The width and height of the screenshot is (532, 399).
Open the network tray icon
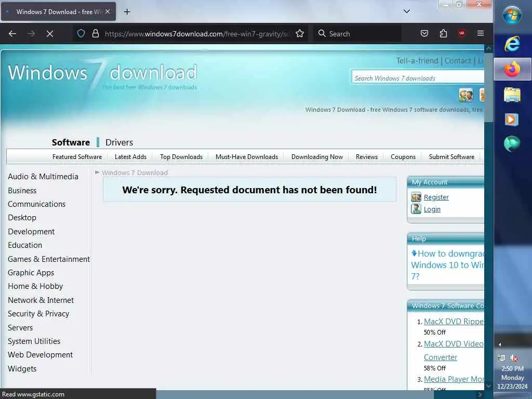pyautogui.click(x=501, y=357)
